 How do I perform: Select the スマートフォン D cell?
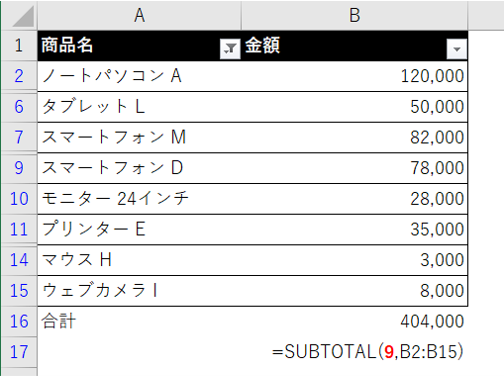(x=139, y=168)
